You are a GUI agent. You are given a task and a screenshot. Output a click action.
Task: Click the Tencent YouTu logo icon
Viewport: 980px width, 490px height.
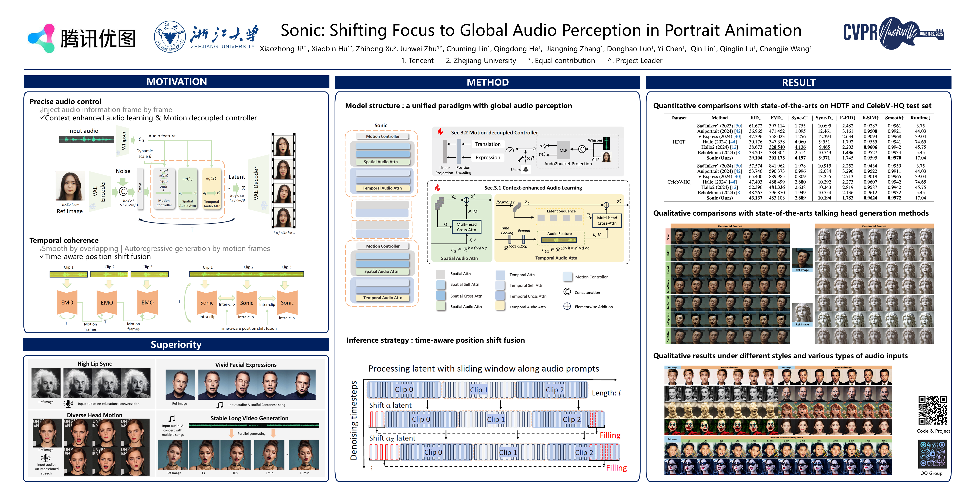[x=41, y=38]
